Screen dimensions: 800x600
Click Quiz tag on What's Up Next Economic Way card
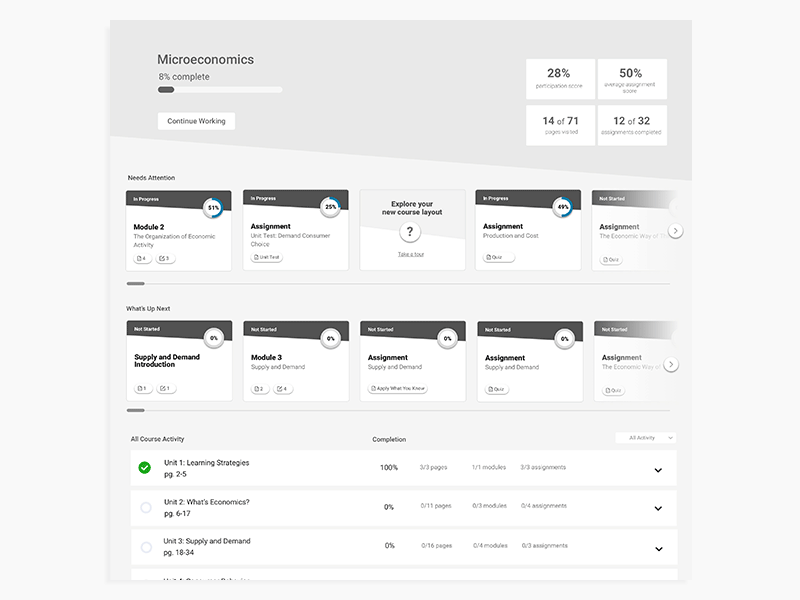613,390
